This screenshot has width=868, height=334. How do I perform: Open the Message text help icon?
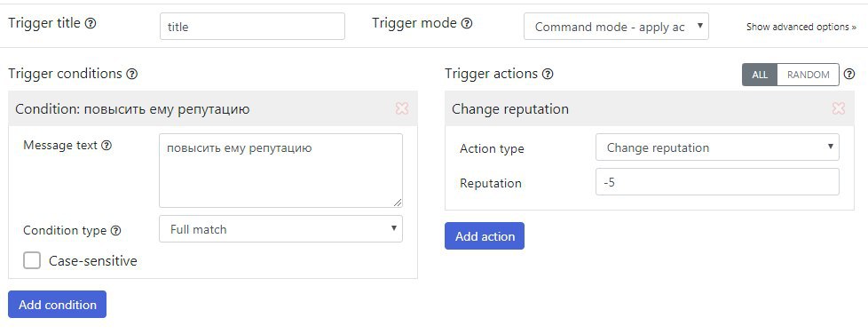tap(107, 146)
